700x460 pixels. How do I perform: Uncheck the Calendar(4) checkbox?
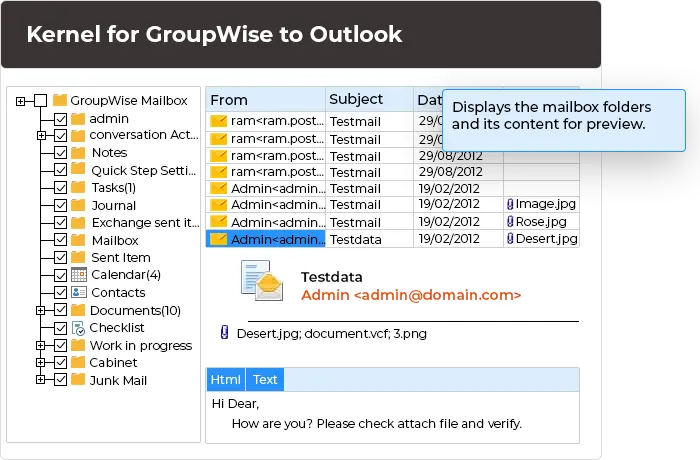coord(61,275)
